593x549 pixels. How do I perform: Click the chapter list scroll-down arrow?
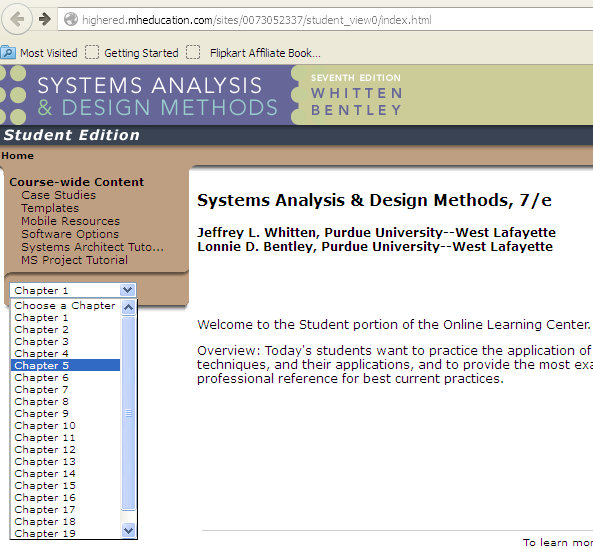coord(129,530)
